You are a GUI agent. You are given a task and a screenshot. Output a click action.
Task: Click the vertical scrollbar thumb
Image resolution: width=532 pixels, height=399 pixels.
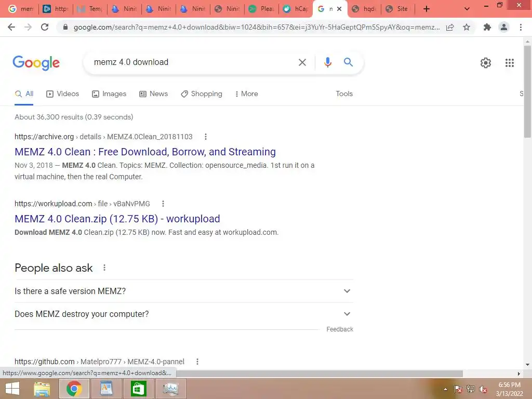click(x=527, y=91)
